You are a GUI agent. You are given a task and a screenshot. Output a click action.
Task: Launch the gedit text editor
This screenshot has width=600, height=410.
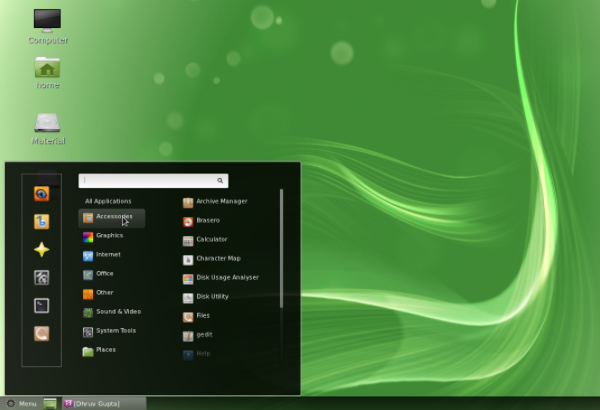(204, 335)
